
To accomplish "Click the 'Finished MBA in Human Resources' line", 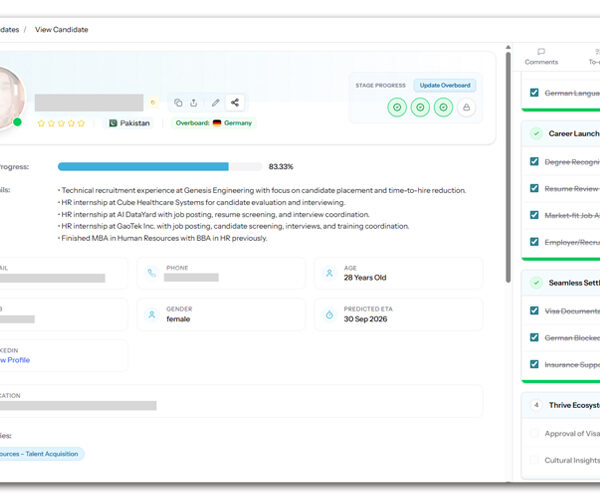I will pyautogui.click(x=163, y=238).
